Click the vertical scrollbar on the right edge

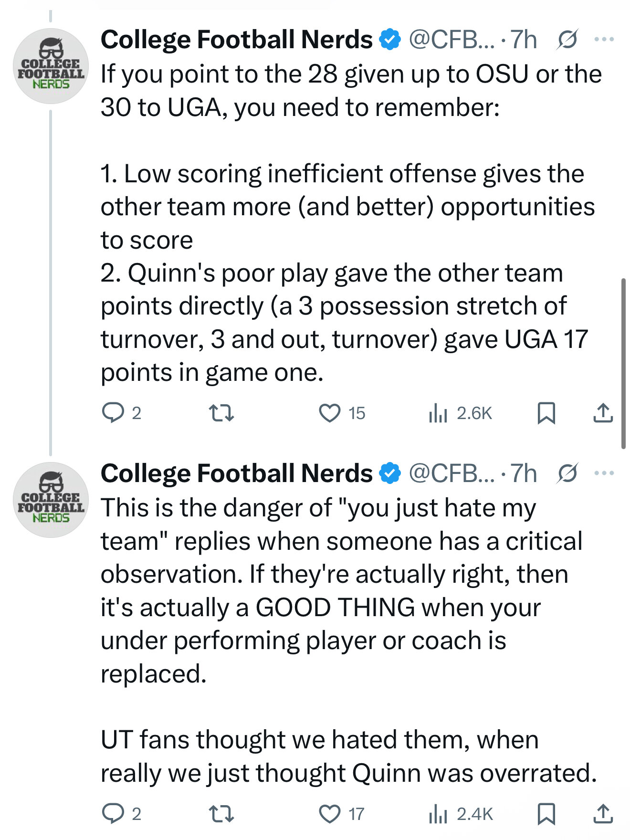coord(623,363)
